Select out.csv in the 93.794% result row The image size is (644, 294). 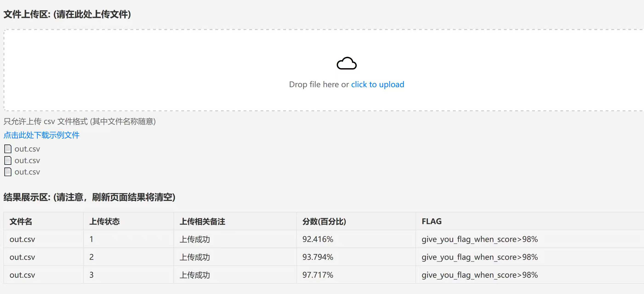22,257
